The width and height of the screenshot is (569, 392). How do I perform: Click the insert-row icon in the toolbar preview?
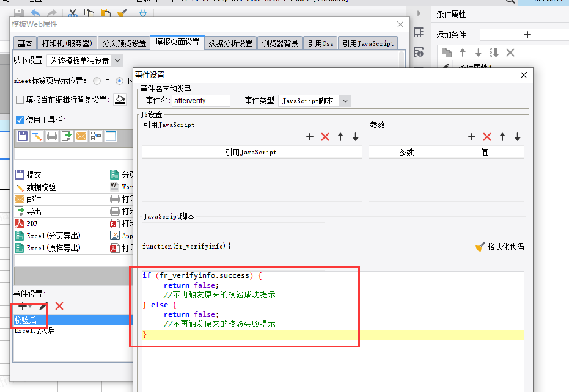click(96, 136)
